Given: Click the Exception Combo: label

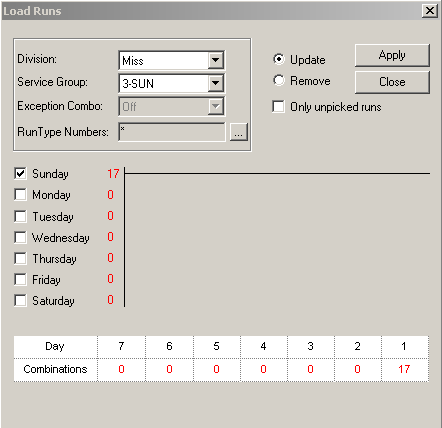Looking at the screenshot, I should pyautogui.click(x=60, y=106).
